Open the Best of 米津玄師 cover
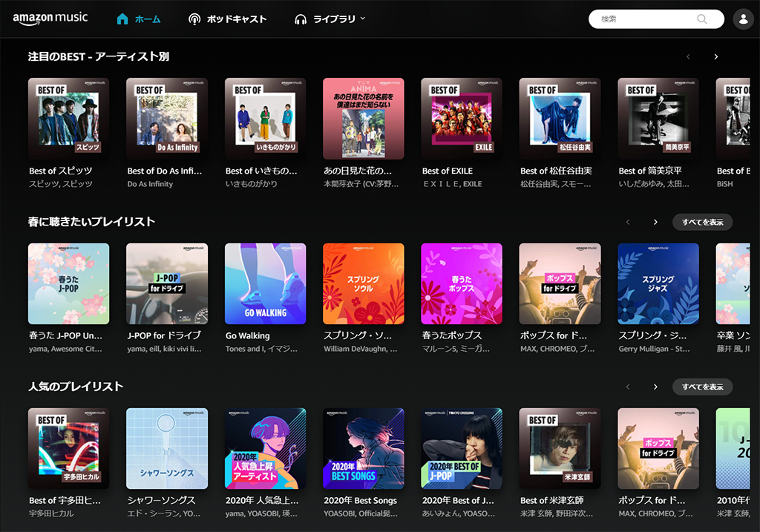Screen dimensions: 760x532 pyautogui.click(x=560, y=448)
